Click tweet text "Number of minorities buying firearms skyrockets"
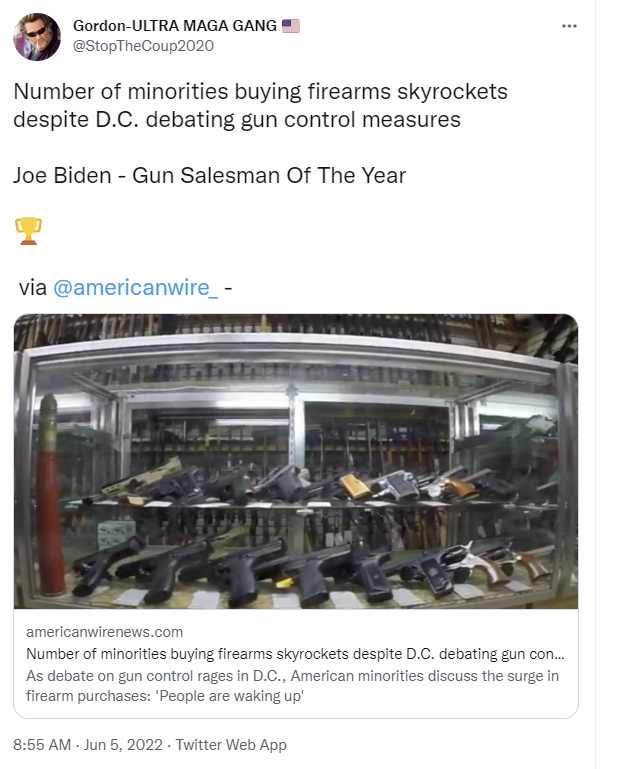Screen dimensions: 617x769 point(260,92)
